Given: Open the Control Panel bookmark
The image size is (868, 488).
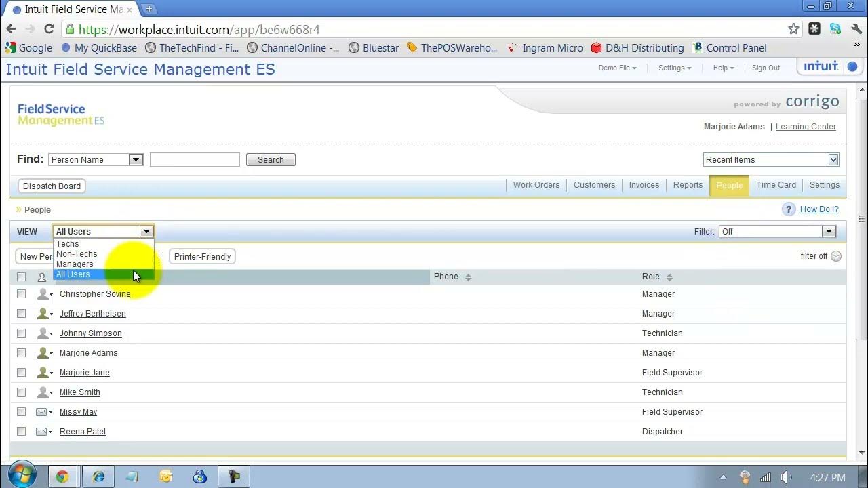Looking at the screenshot, I should point(730,48).
